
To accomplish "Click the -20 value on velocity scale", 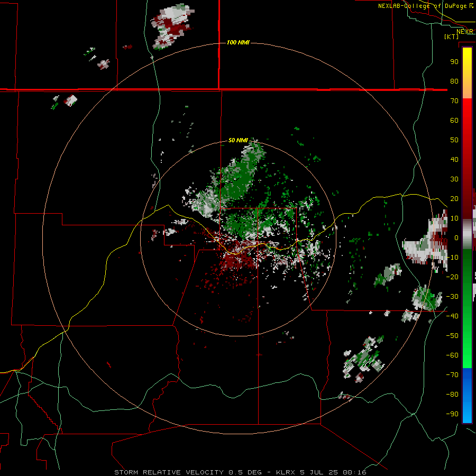I will 452,277.
